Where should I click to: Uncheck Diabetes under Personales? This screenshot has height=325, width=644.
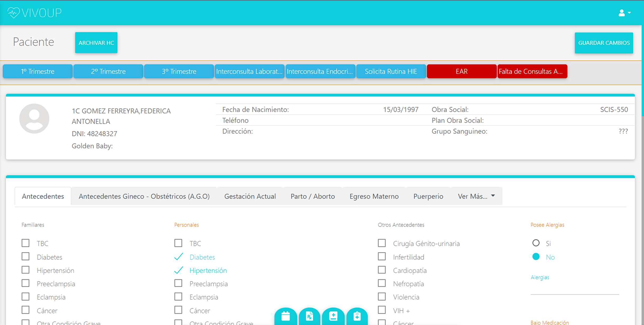click(x=179, y=257)
